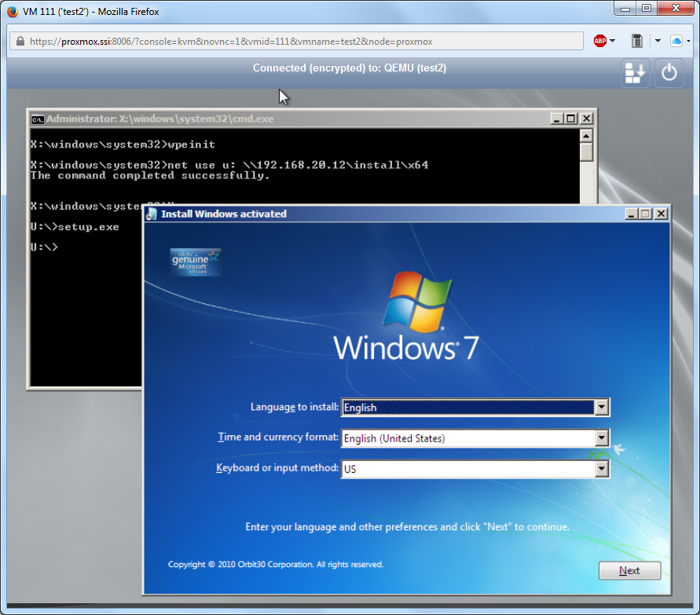Click the cmd prompt line U:\>
This screenshot has height=615, width=700.
44,247
